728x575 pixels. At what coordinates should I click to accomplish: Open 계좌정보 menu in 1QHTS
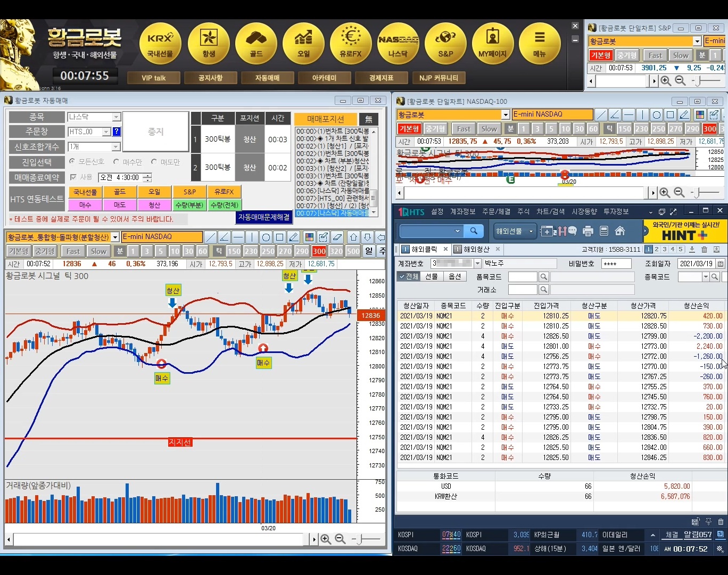click(462, 211)
